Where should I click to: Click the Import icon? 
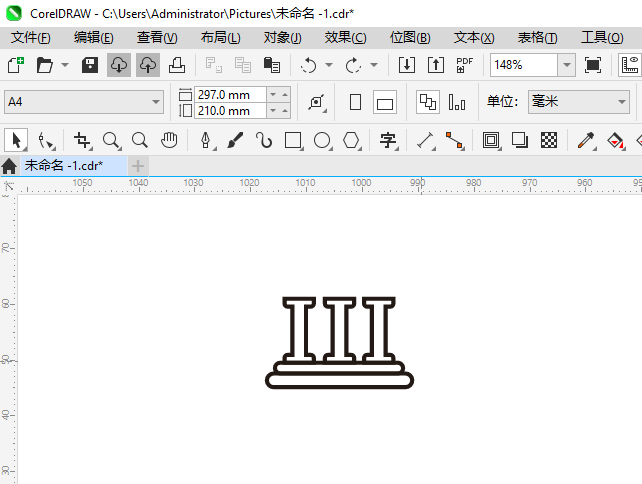(x=407, y=65)
